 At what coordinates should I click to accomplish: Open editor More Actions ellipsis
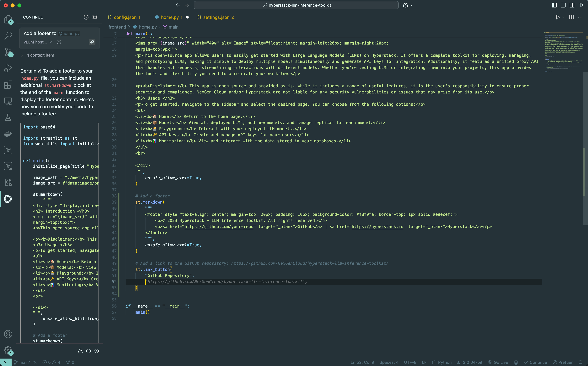[x=580, y=17]
